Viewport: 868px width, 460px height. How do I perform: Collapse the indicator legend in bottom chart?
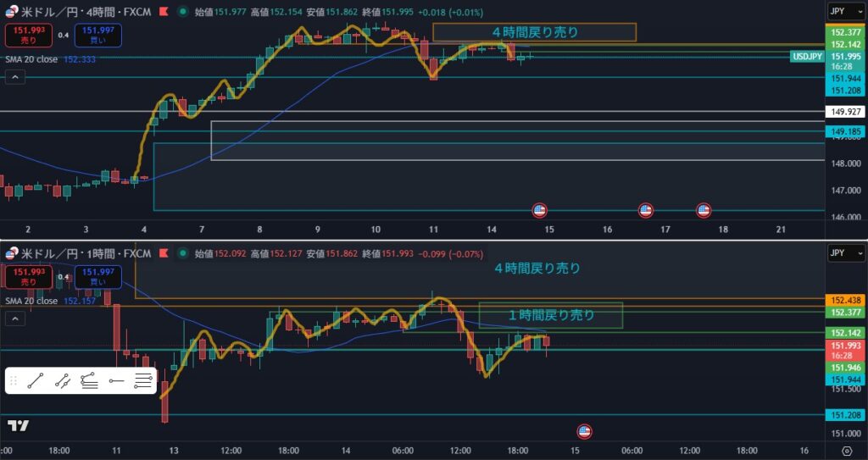coord(14,319)
